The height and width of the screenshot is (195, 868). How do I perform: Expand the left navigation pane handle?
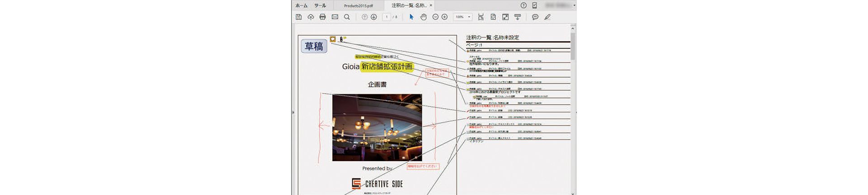click(x=293, y=112)
